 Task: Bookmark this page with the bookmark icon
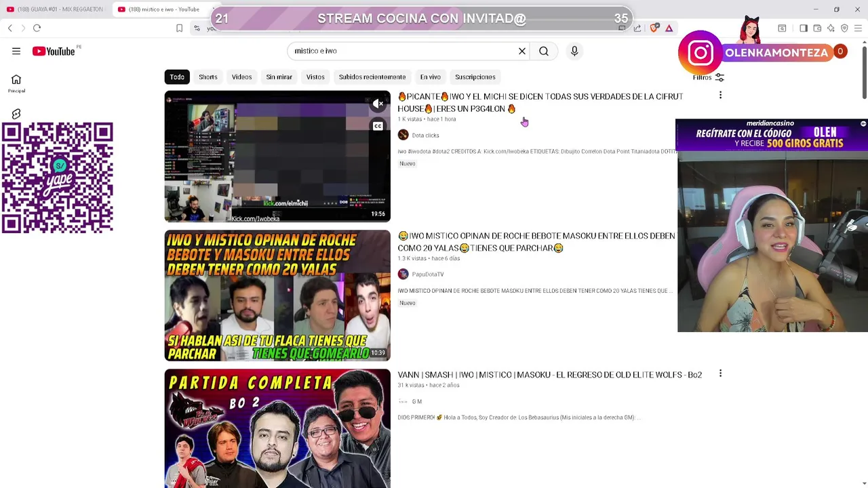[179, 28]
